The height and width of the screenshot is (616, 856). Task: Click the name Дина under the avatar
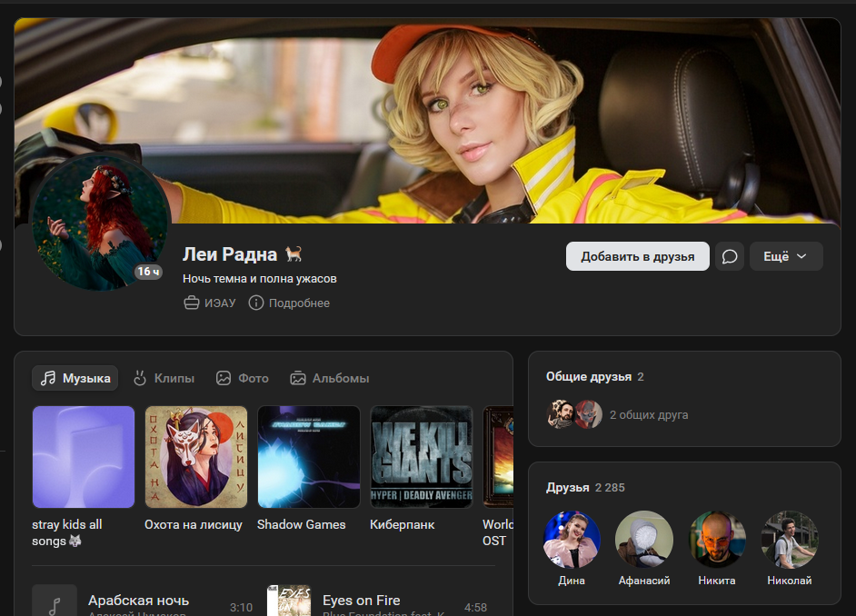[x=572, y=581]
